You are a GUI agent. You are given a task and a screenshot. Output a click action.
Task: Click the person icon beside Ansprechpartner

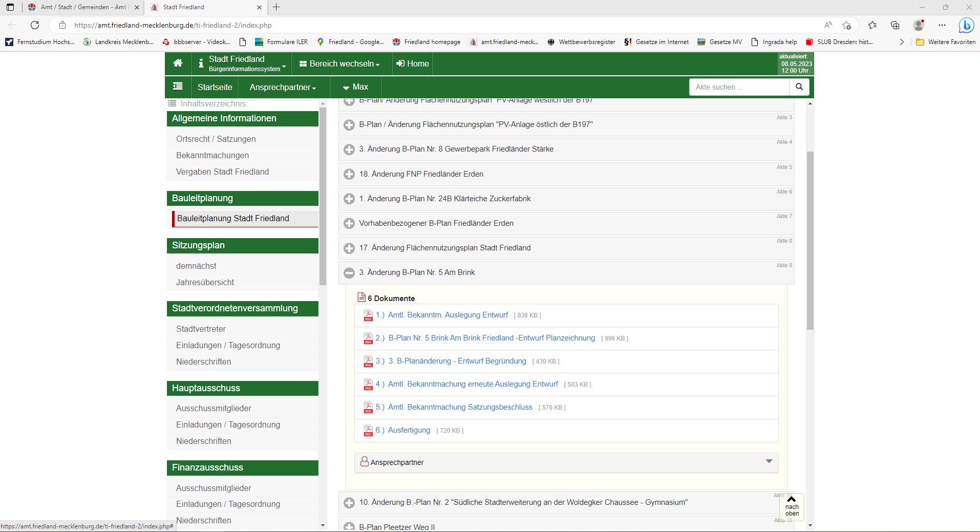pos(365,462)
